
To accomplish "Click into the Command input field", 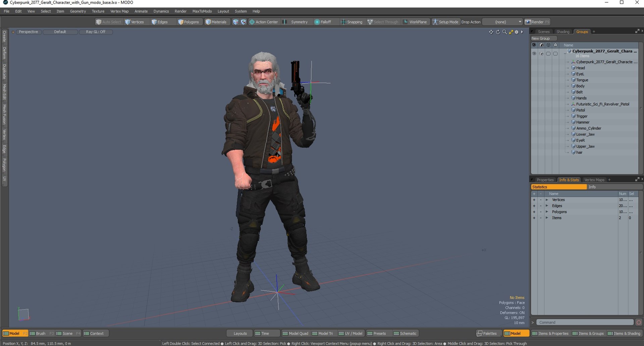I will pos(585,322).
